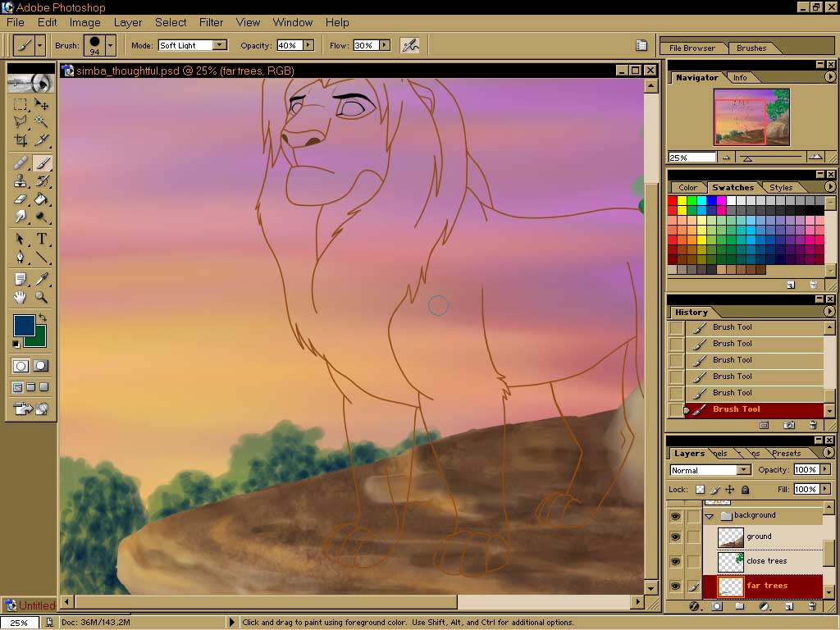Select the Healing Brush tool
Viewport: 840px width, 630px height.
click(21, 162)
